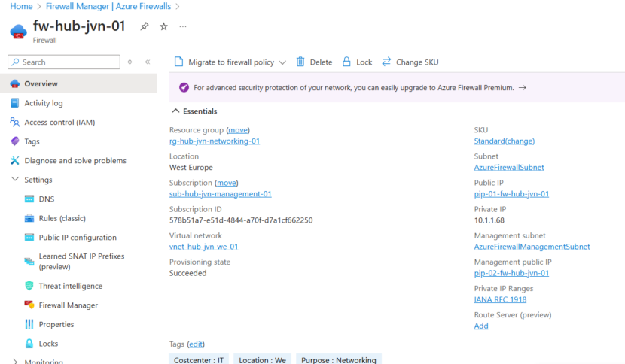Expand the Monitoring group in sidebar
This screenshot has width=625, height=364.
(15, 361)
